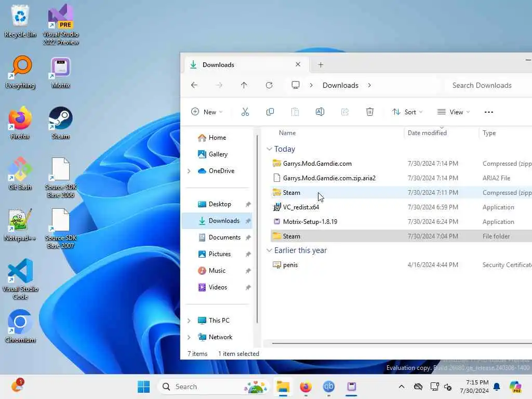Select the Git Bash desktop icon
532x399 pixels.
(x=20, y=174)
